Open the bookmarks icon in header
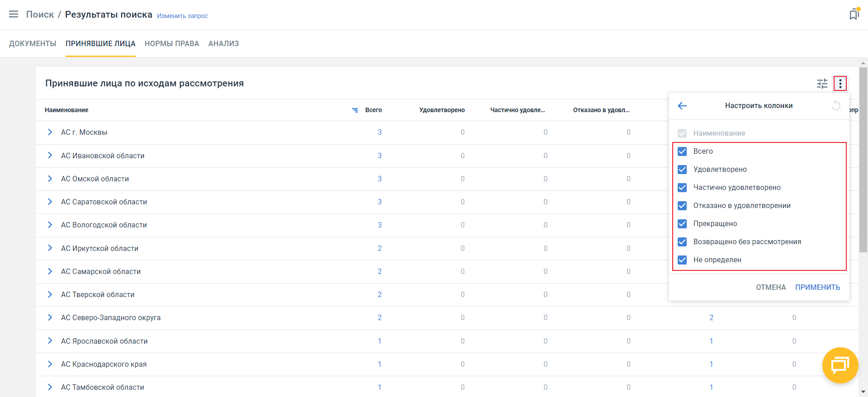868x397 pixels. pos(854,14)
